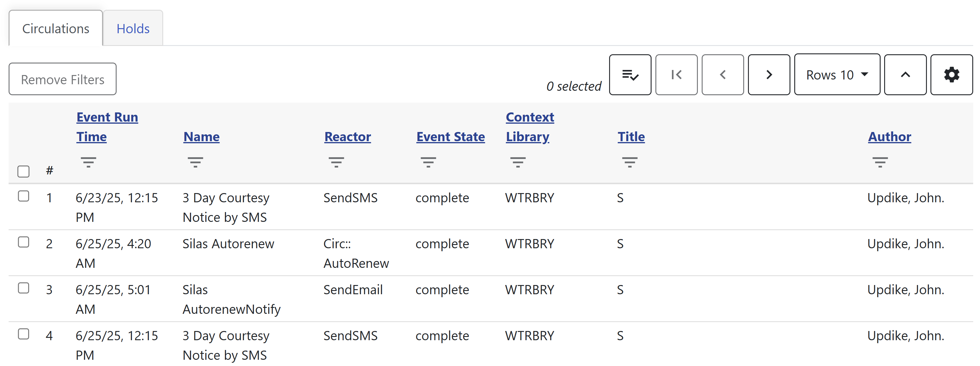Open the Name column filter icon

[x=195, y=162]
